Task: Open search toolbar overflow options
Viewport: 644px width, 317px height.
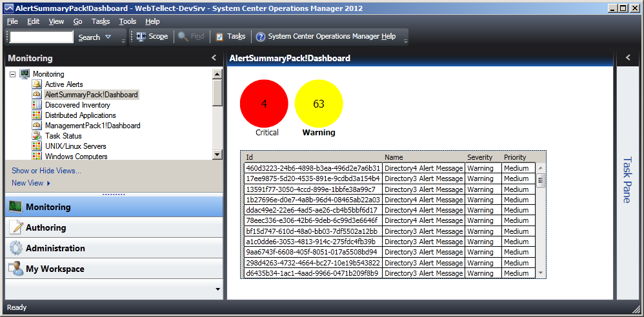Action: pos(123,40)
